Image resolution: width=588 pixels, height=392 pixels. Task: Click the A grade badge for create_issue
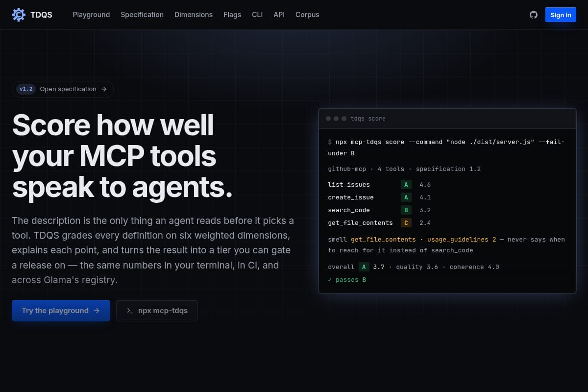[x=406, y=197]
